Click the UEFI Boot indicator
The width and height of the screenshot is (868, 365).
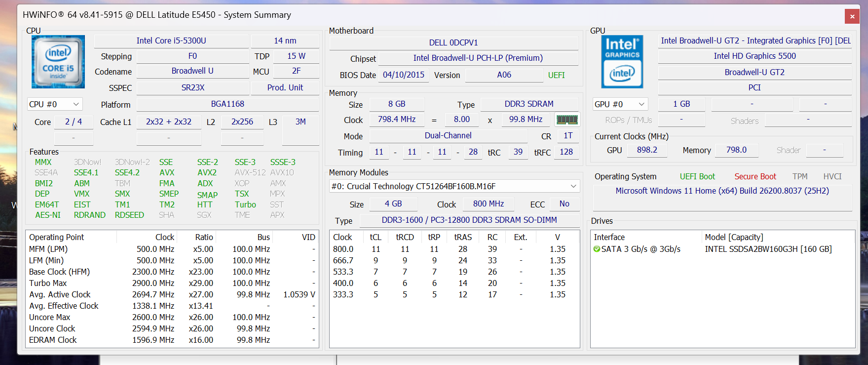(697, 176)
